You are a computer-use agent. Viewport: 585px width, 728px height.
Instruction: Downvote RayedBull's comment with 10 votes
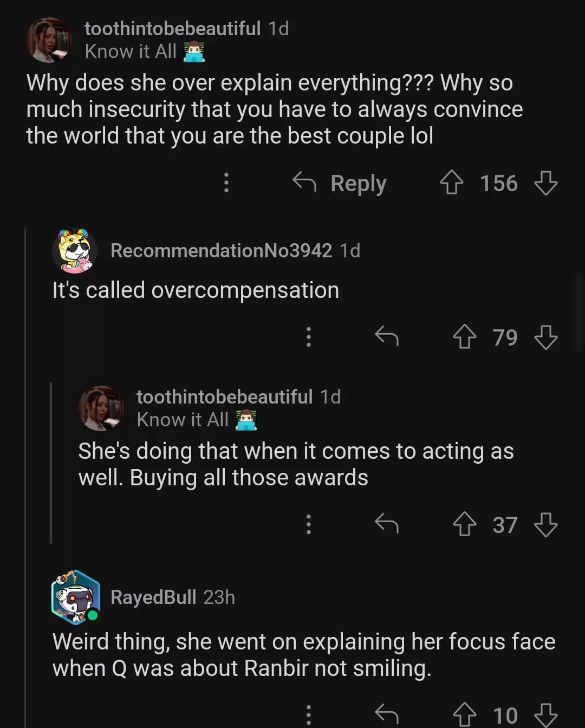click(545, 715)
